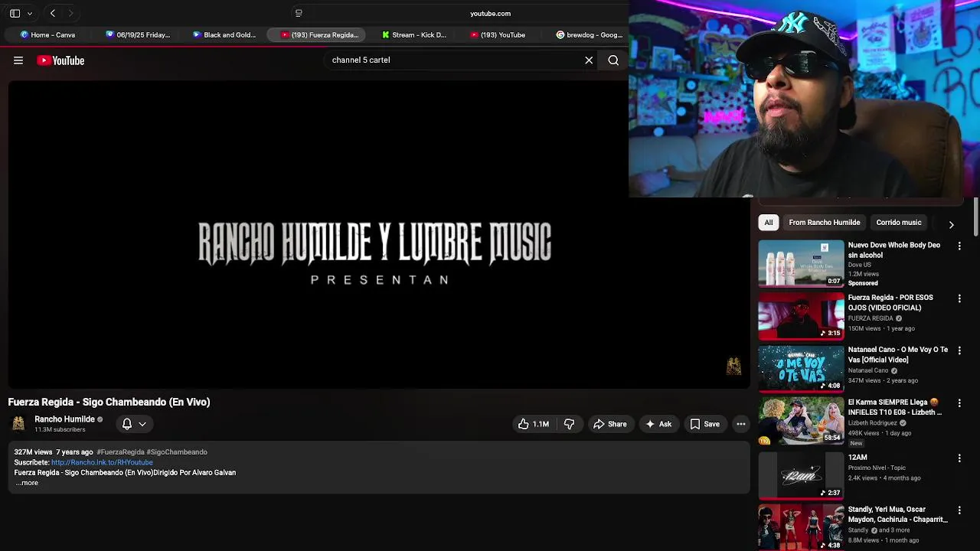Save video to a playlist
980x551 pixels.
tap(704, 424)
